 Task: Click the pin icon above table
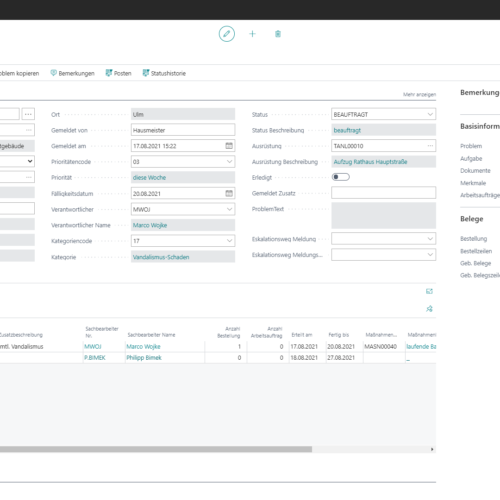coord(429,309)
